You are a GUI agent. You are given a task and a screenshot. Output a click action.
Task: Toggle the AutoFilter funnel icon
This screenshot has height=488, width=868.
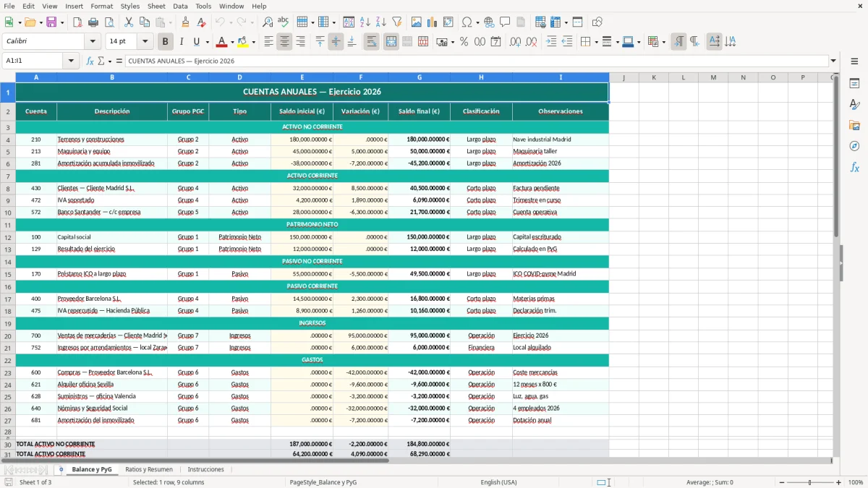point(396,22)
